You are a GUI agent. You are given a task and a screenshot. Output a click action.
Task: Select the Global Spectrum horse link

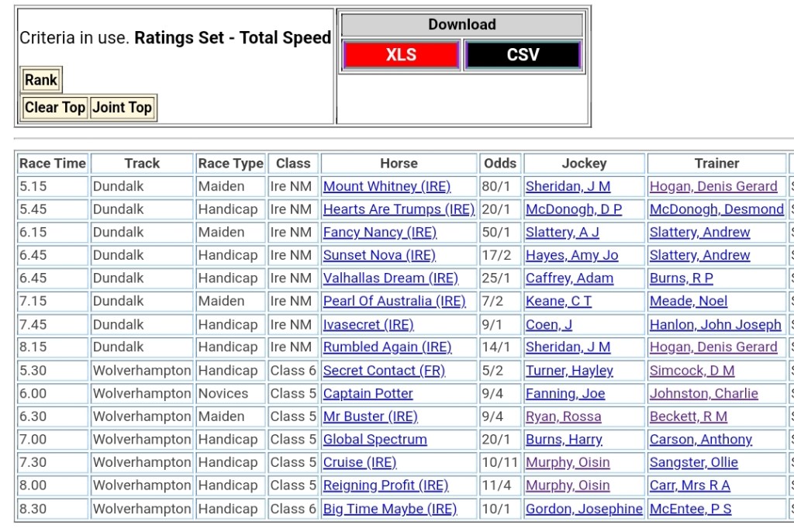375,440
